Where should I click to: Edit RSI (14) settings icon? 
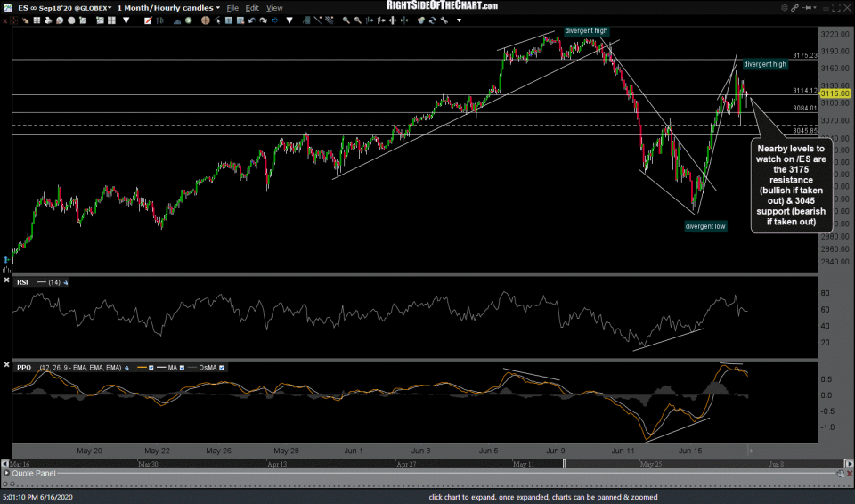coord(65,282)
